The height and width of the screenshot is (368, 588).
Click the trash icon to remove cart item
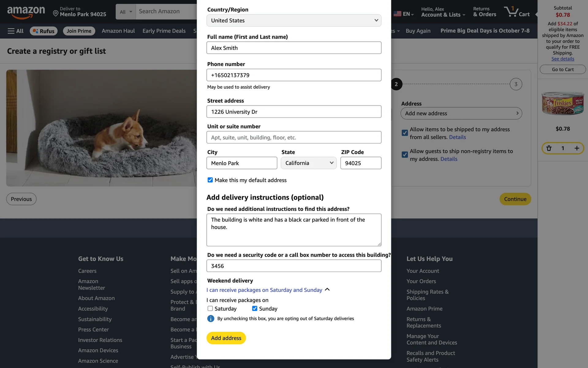point(549,148)
